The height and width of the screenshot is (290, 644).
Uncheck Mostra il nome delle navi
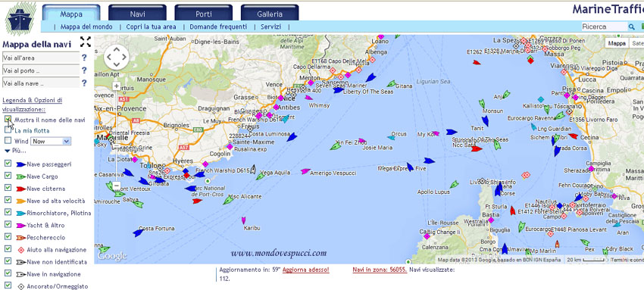pyautogui.click(x=8, y=119)
